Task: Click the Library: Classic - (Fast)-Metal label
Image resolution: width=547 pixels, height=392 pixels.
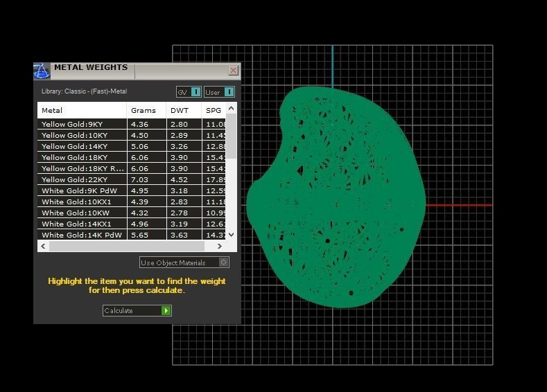Action: click(x=84, y=91)
